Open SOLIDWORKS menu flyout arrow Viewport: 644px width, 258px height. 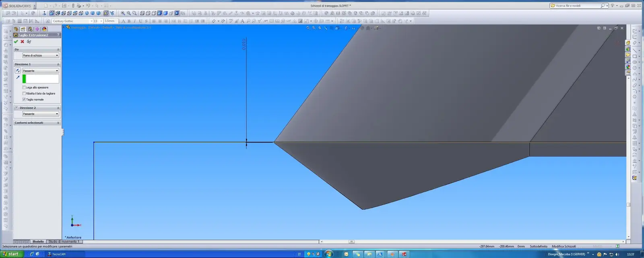[34, 6]
